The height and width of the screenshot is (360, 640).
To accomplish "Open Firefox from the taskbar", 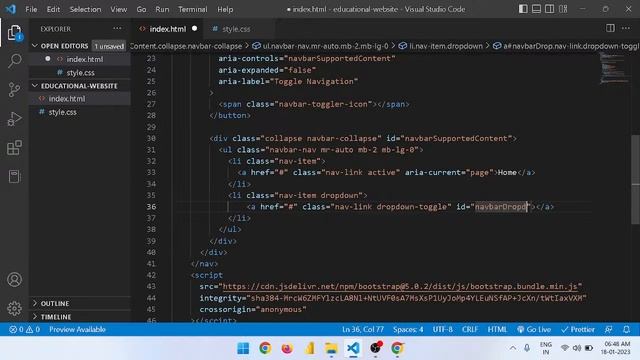I will (x=287, y=348).
